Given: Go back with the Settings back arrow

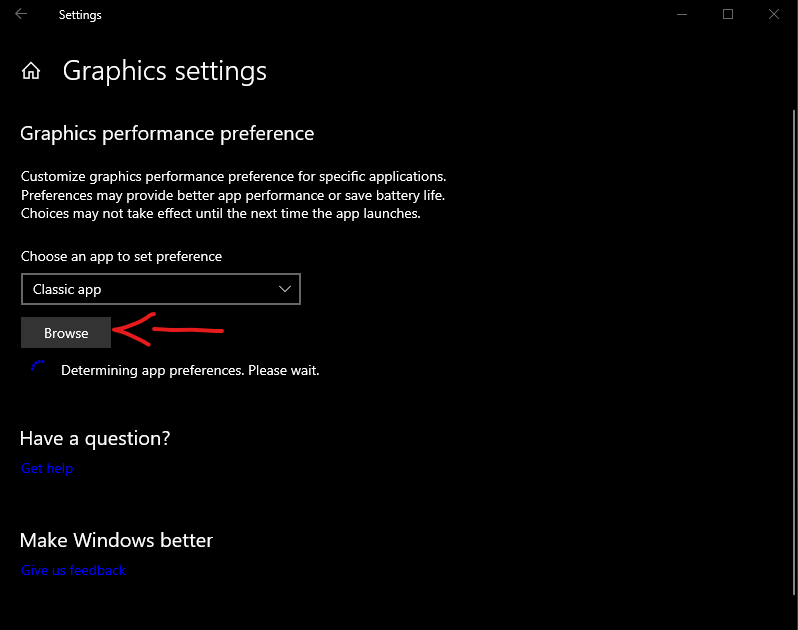Looking at the screenshot, I should (21, 14).
